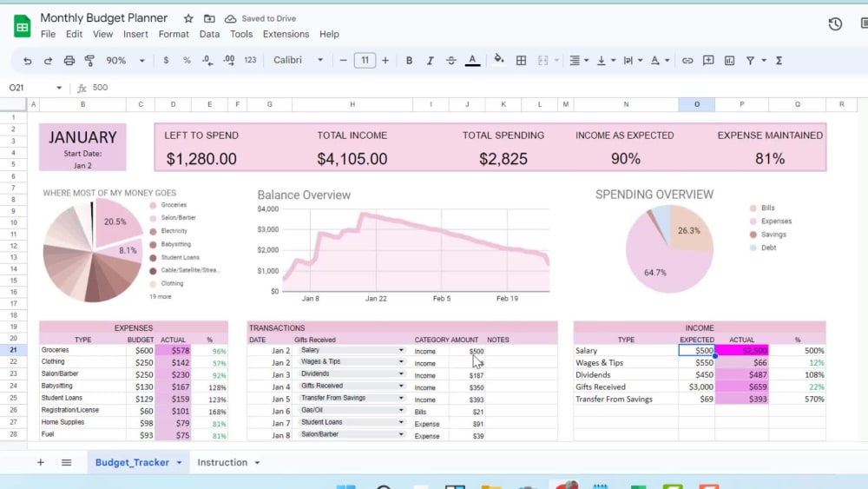Open the Salary transaction dropdown
Viewport: 868px width, 489px height.
401,350
